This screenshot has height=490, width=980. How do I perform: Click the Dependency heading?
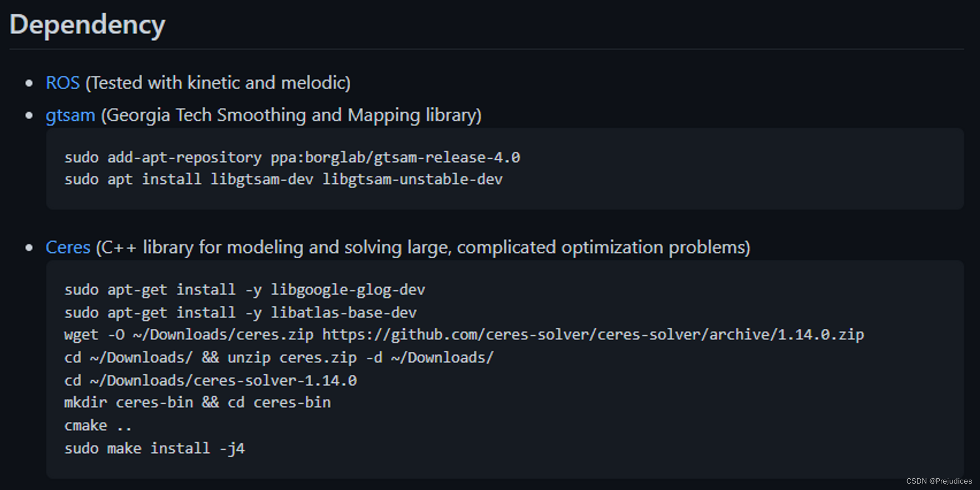click(87, 24)
